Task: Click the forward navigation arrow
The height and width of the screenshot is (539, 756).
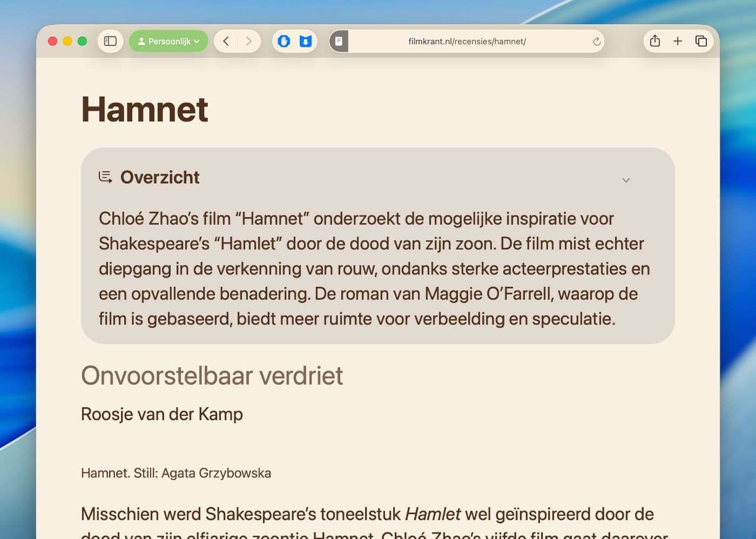Action: tap(248, 41)
